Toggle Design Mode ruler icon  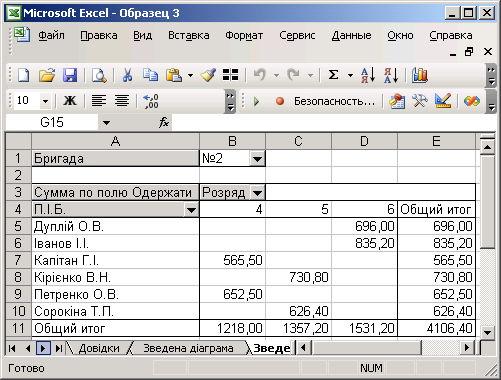pos(443,100)
